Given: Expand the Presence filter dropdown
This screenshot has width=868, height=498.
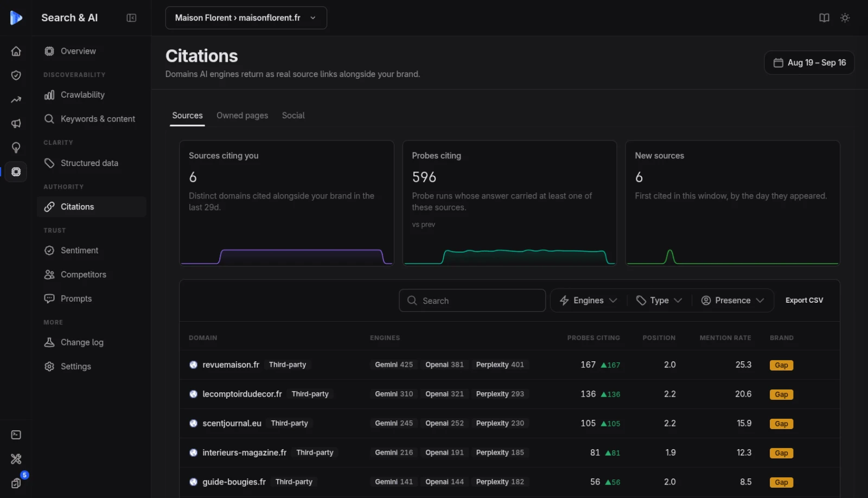Looking at the screenshot, I should coord(732,301).
